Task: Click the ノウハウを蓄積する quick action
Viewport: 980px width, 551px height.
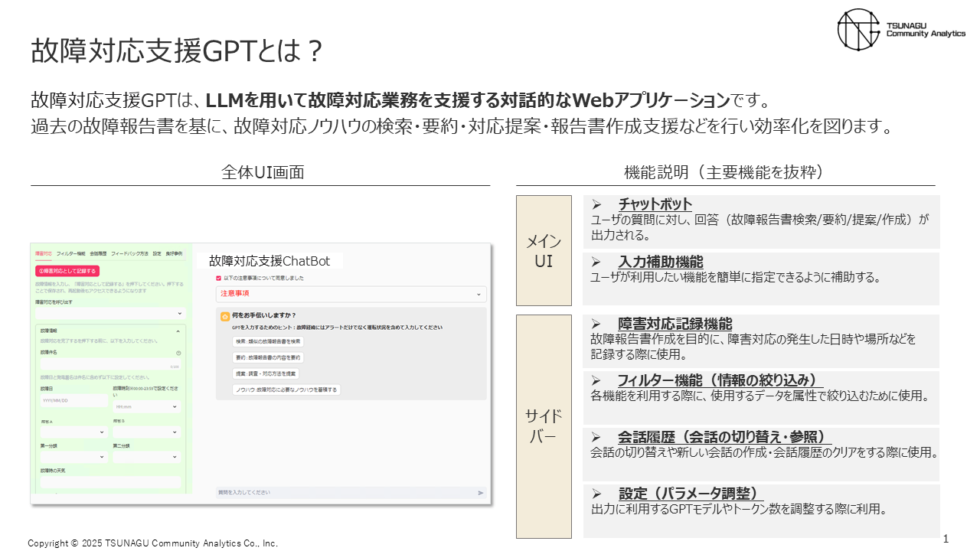Action: click(x=286, y=390)
